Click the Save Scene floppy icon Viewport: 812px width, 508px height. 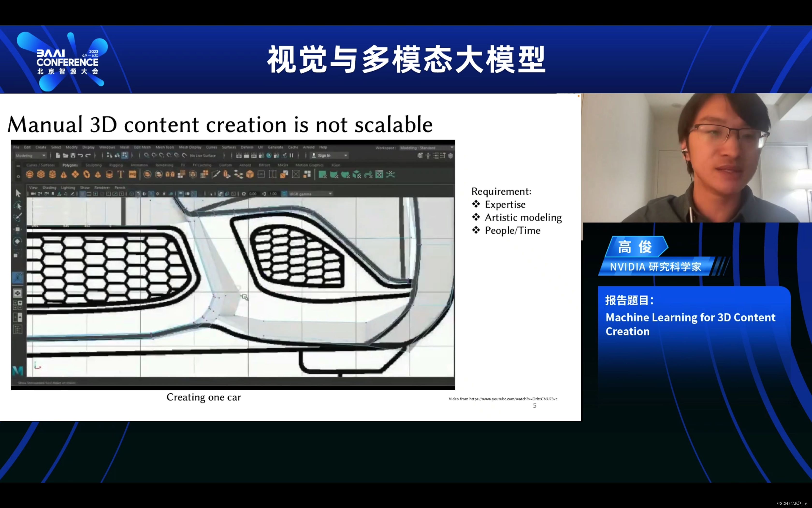(73, 156)
